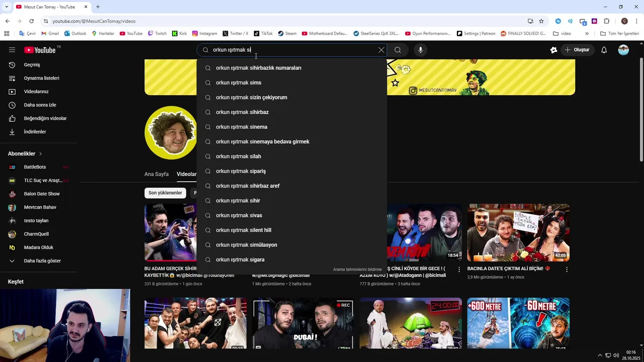Select suggestion 'orkun ışıtmak sipariş'

coord(292,171)
